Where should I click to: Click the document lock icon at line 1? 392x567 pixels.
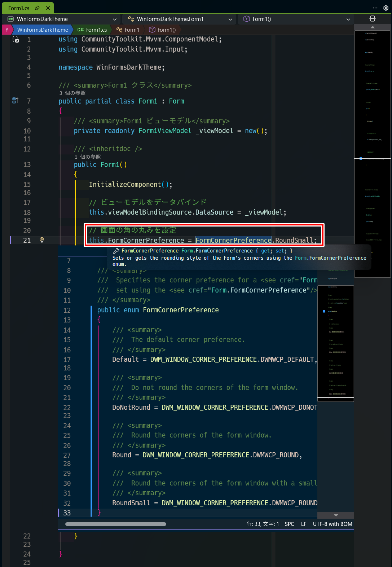click(x=16, y=40)
